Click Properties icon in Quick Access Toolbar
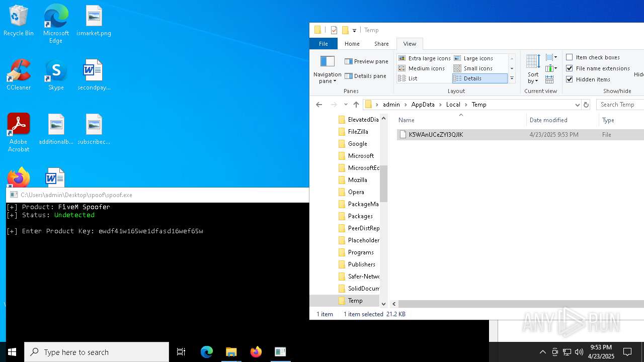The image size is (644, 362). click(334, 30)
